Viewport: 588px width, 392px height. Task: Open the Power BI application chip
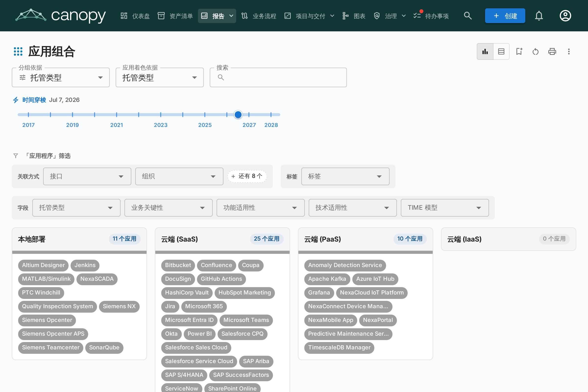(199, 334)
